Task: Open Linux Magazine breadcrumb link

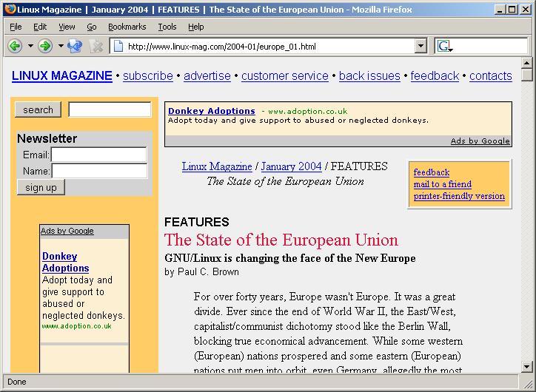Action: pos(217,166)
